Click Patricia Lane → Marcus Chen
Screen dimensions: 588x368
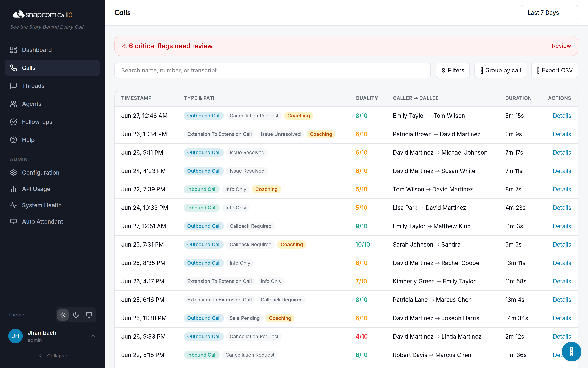pyautogui.click(x=432, y=300)
